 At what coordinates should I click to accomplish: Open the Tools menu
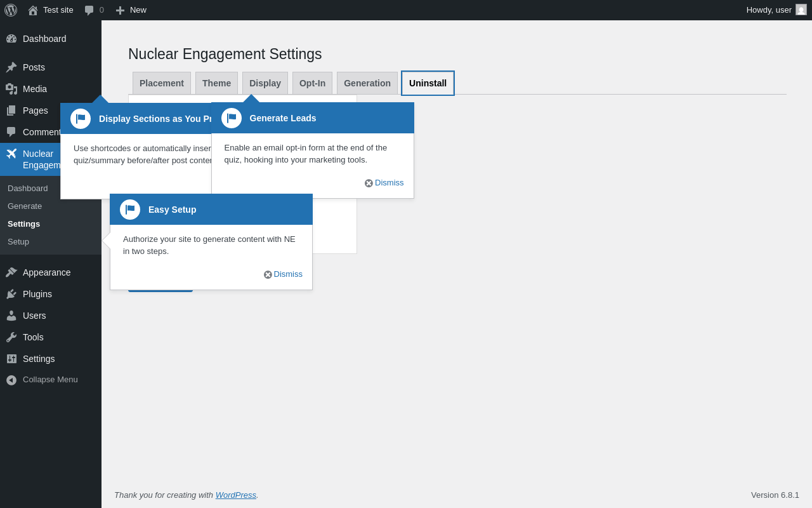coord(51,337)
